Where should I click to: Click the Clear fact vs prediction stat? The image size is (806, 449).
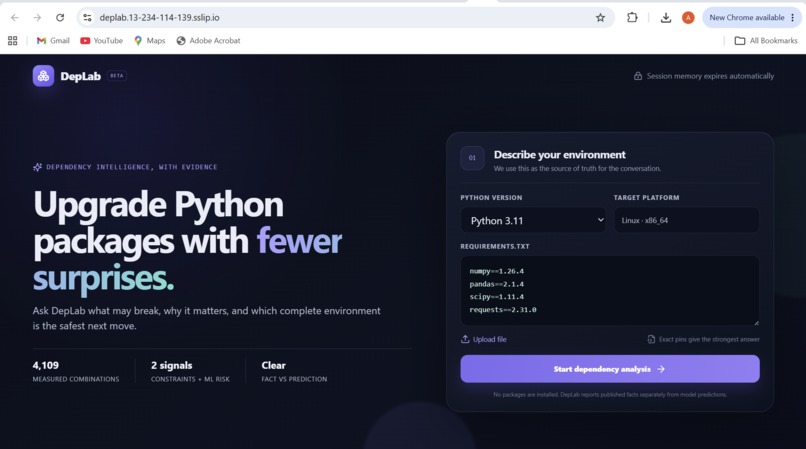[x=294, y=371]
